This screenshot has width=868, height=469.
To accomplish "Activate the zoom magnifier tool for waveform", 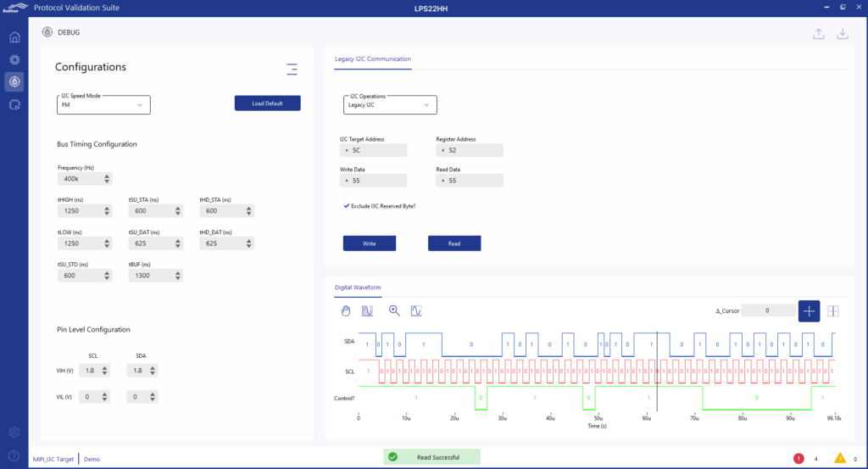I will point(394,310).
